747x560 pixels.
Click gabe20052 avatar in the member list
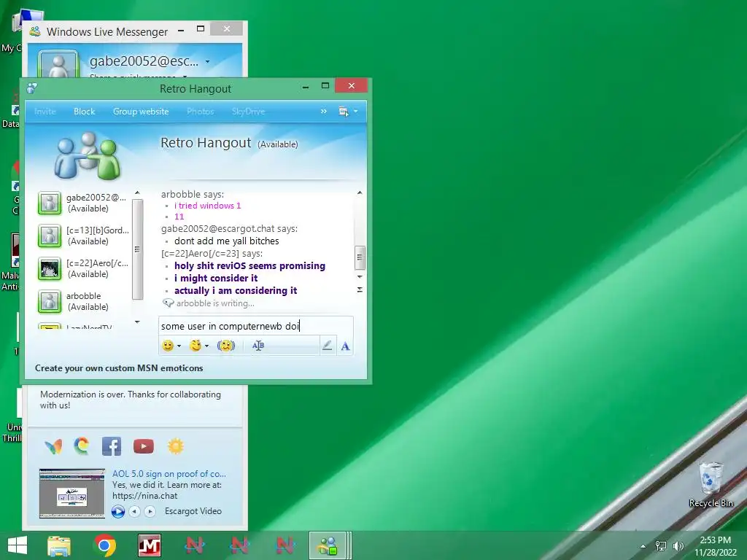pos(50,203)
